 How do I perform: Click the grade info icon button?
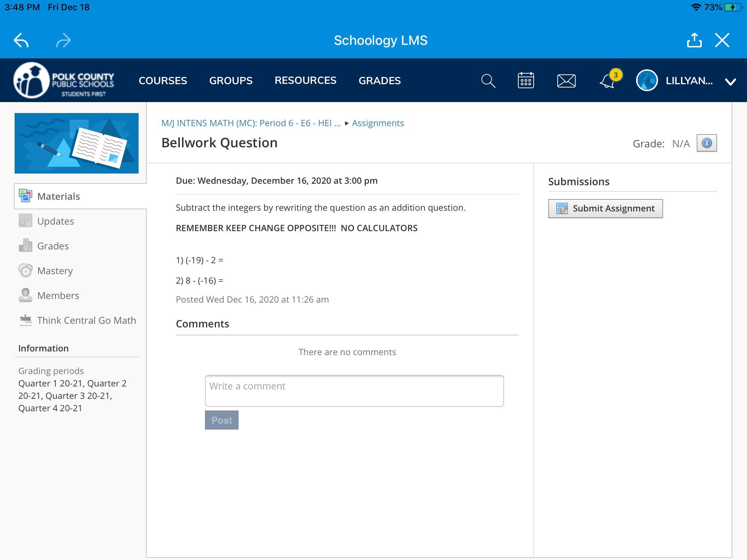707,143
